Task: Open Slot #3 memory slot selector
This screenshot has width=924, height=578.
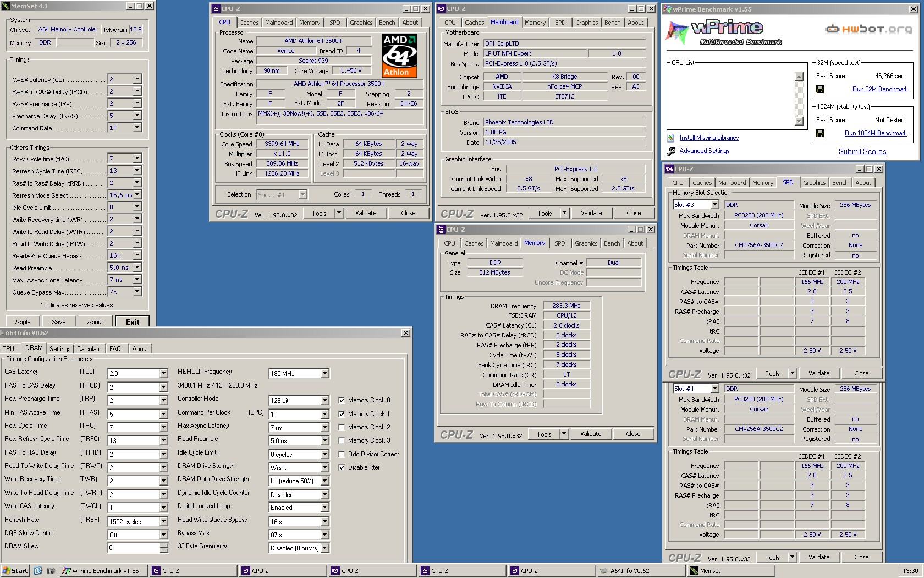Action: click(714, 205)
